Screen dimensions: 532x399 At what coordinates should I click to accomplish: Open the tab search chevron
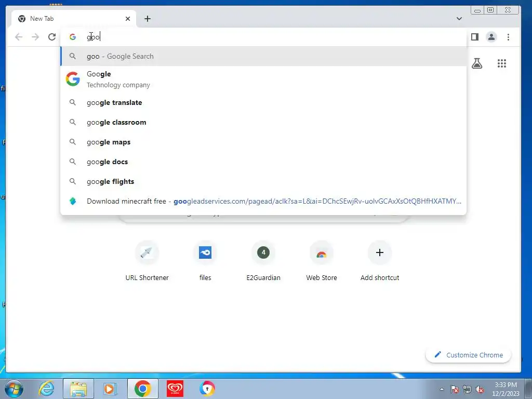[x=459, y=19]
